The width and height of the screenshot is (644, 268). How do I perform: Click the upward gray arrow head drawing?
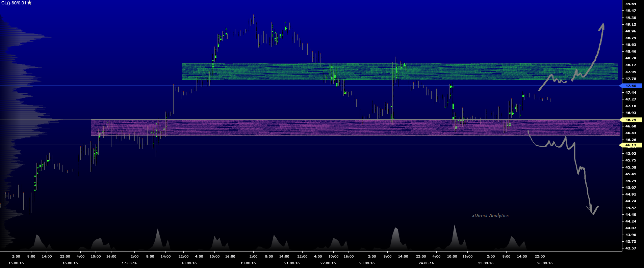click(x=602, y=27)
